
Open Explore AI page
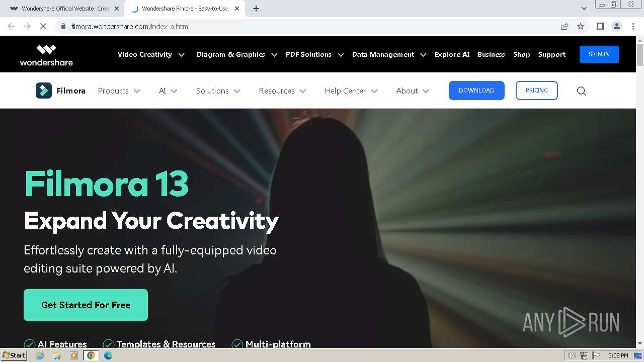tap(452, 54)
